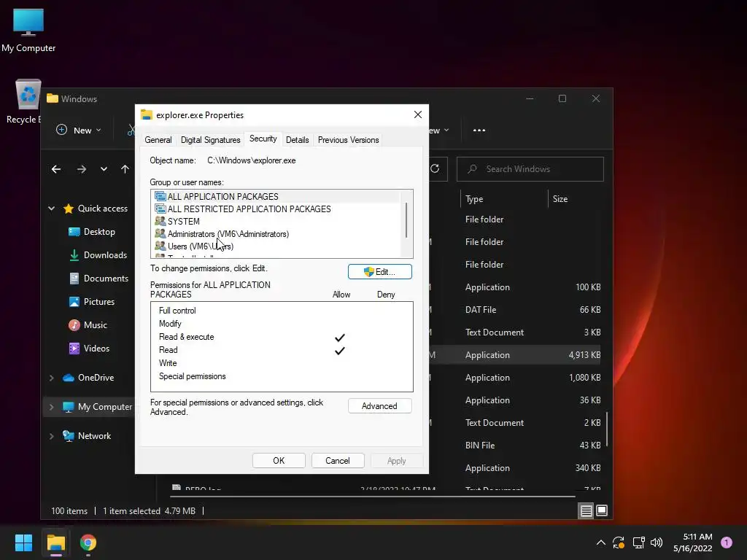
Task: Click the Explorer file list vertical scrollbar
Action: (x=606, y=429)
